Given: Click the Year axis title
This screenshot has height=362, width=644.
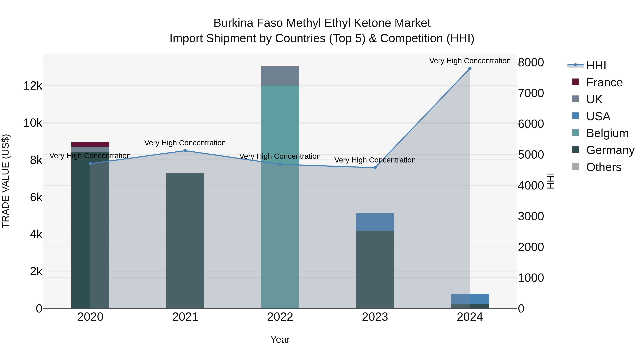Looking at the screenshot, I should click(x=280, y=340).
